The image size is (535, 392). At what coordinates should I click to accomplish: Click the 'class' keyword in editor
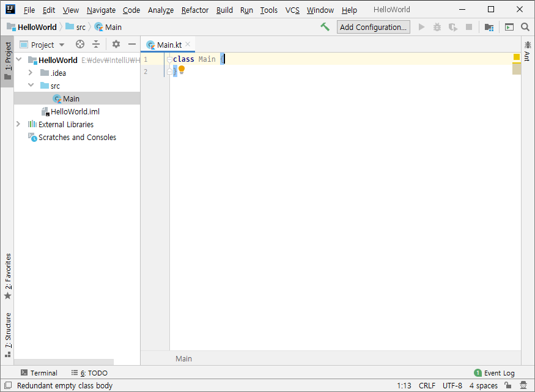pyautogui.click(x=183, y=59)
